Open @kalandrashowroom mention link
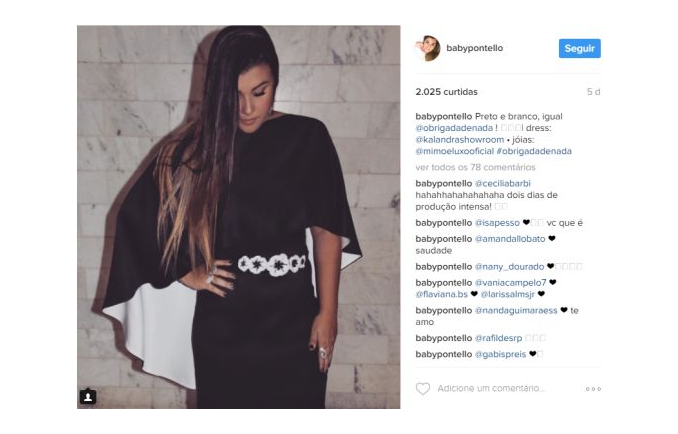 (x=460, y=140)
